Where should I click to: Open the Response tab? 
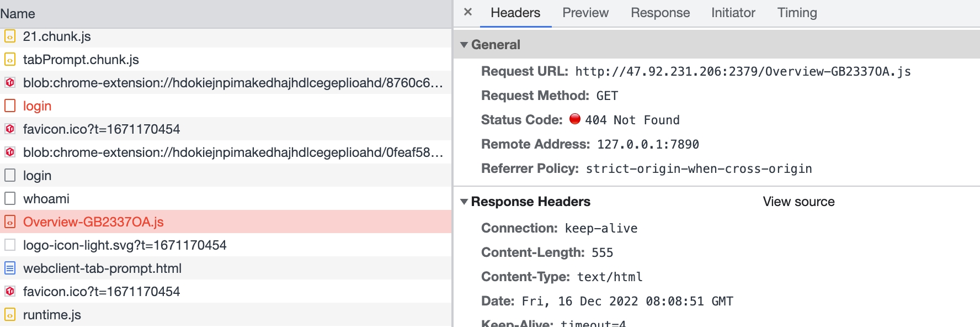[x=660, y=13]
